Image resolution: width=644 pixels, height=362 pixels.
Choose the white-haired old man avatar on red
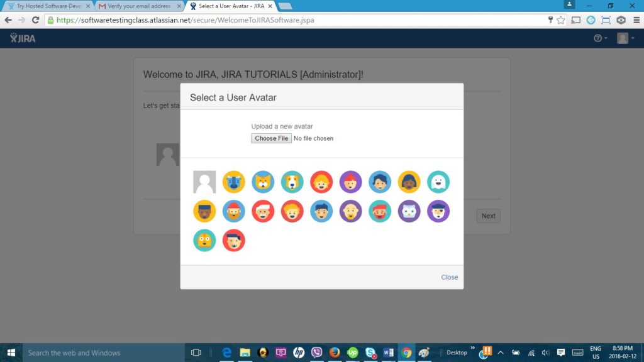click(x=263, y=211)
